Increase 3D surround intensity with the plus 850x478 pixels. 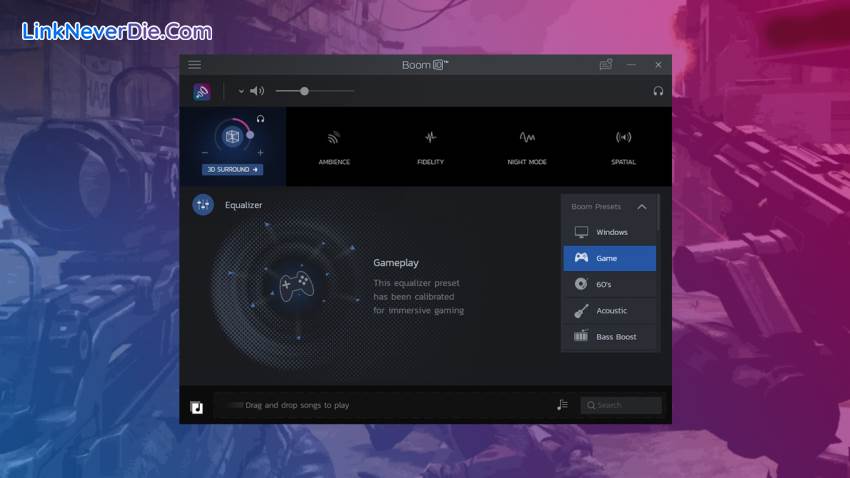click(260, 153)
